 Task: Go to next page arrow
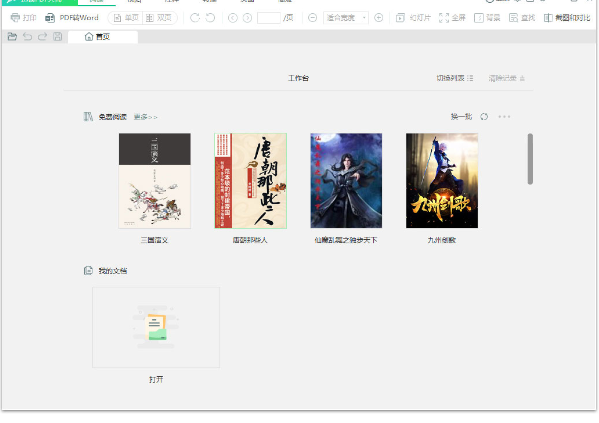pos(247,18)
